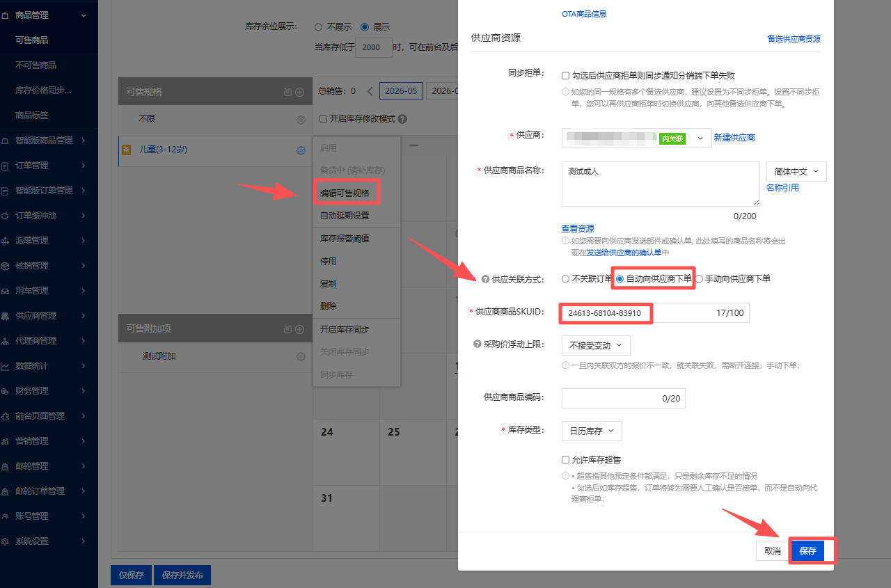Open the gear settings for 儿童(3-12岁) row
This screenshot has height=588, width=891.
pyautogui.click(x=301, y=150)
